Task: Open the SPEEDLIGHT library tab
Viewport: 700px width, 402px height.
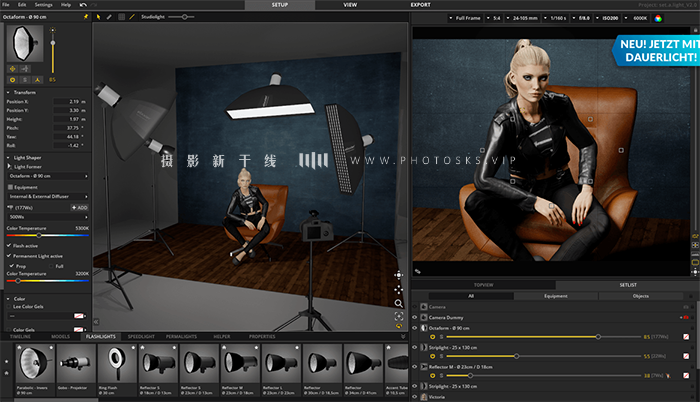Action: coord(141,336)
